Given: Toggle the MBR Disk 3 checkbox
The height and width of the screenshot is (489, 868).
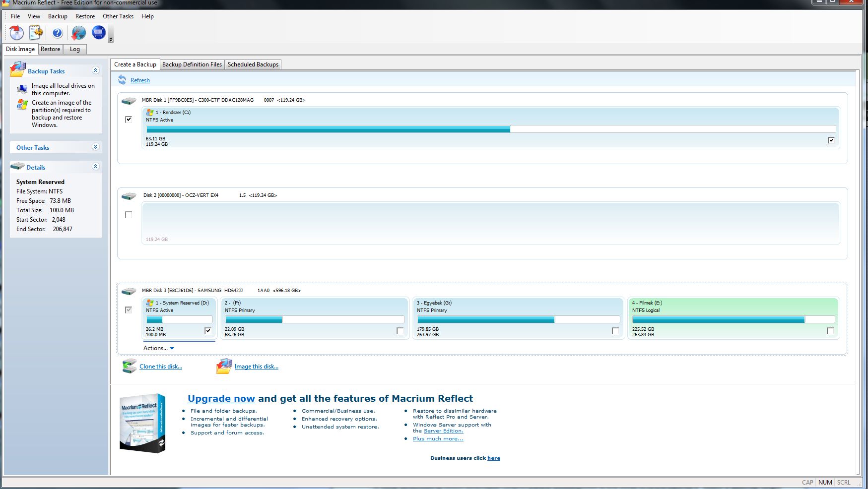Looking at the screenshot, I should click(x=129, y=310).
